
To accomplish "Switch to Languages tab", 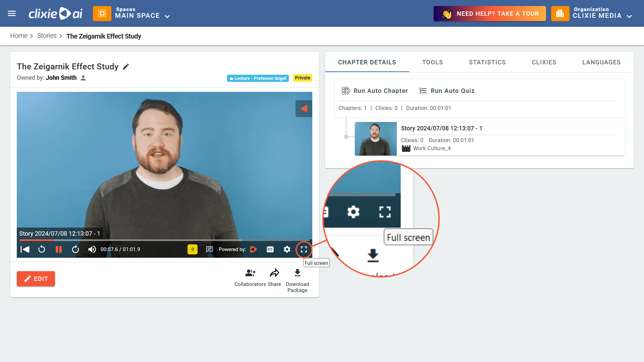I will pos(601,62).
